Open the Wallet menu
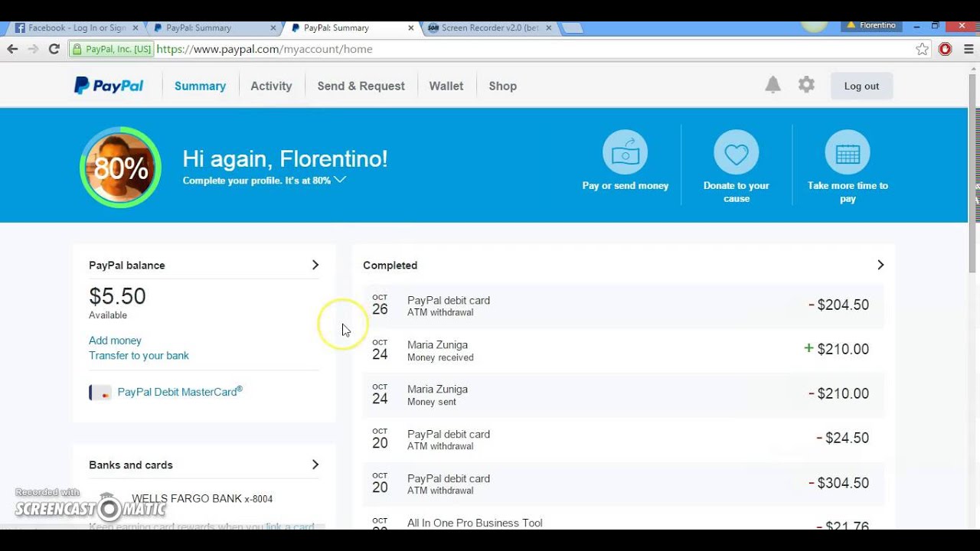Viewport: 980px width, 551px height. tap(446, 86)
